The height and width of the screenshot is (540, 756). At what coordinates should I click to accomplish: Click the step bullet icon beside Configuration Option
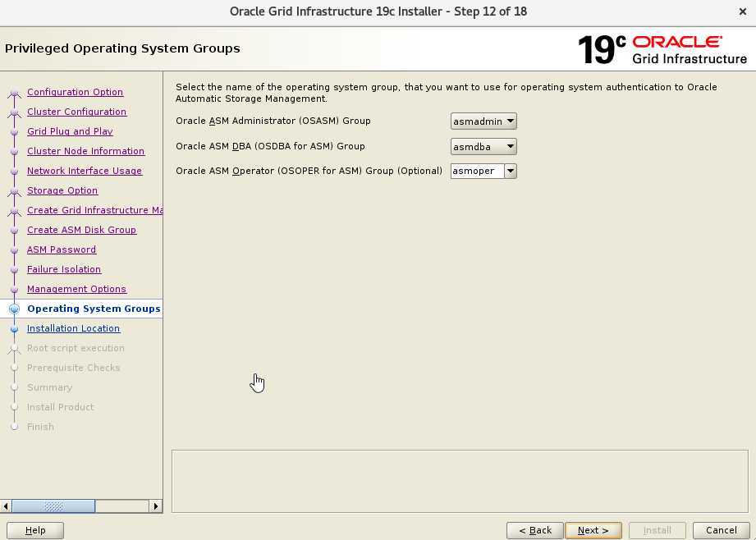click(x=15, y=92)
